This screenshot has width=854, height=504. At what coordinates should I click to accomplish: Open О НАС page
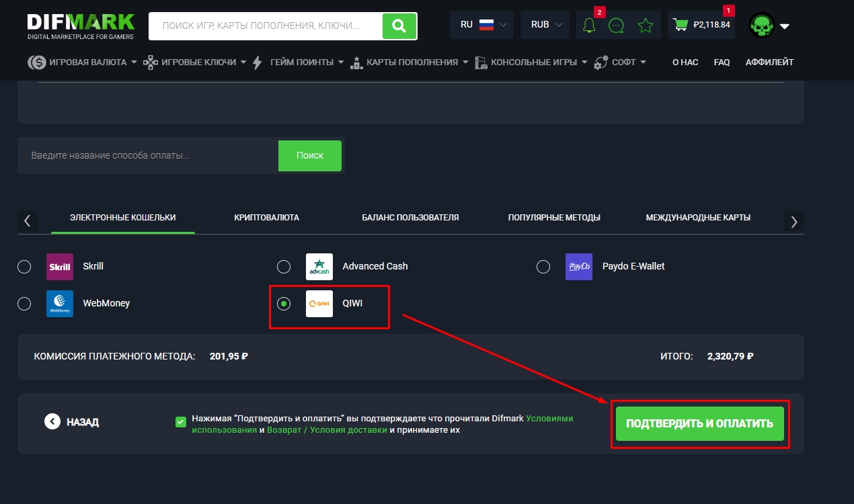pyautogui.click(x=685, y=62)
